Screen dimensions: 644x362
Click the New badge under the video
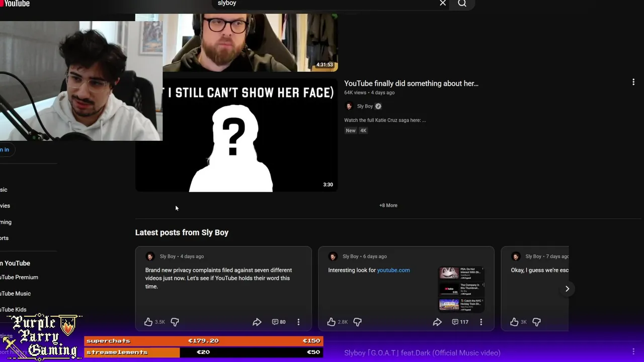pyautogui.click(x=351, y=131)
